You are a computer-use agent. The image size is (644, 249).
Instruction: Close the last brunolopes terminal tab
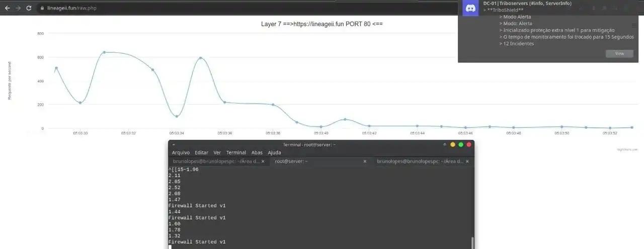tap(467, 161)
